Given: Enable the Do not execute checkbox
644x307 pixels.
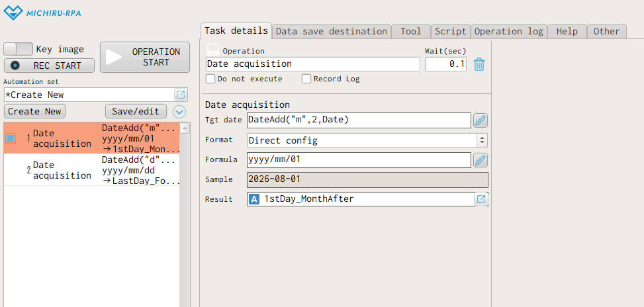Looking at the screenshot, I should tap(210, 79).
